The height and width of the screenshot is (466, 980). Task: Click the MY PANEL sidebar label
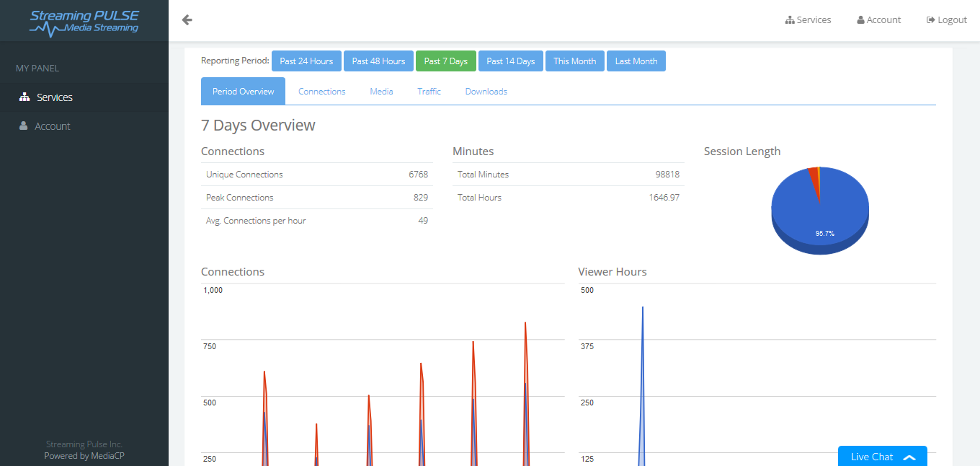37,69
